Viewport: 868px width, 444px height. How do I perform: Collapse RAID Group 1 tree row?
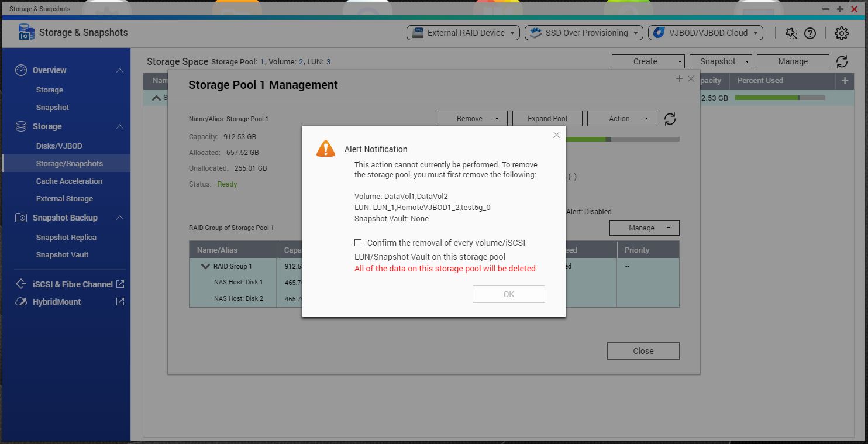205,266
